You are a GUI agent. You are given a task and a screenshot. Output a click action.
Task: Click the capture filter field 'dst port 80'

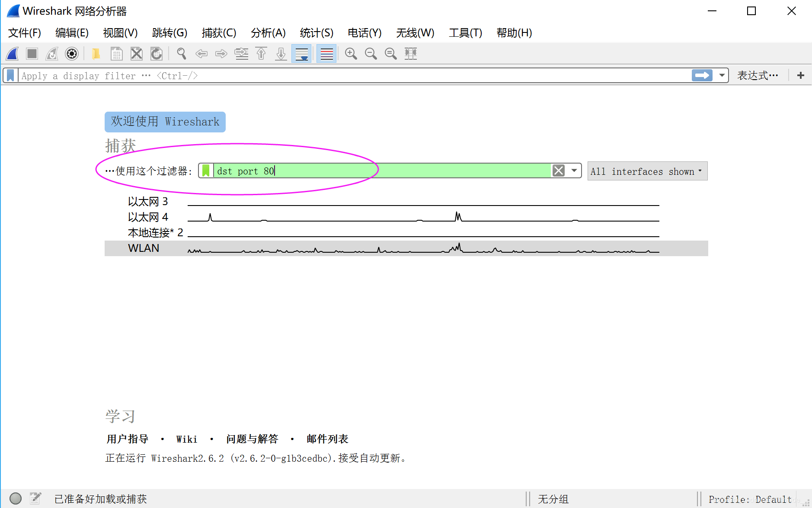pos(382,170)
